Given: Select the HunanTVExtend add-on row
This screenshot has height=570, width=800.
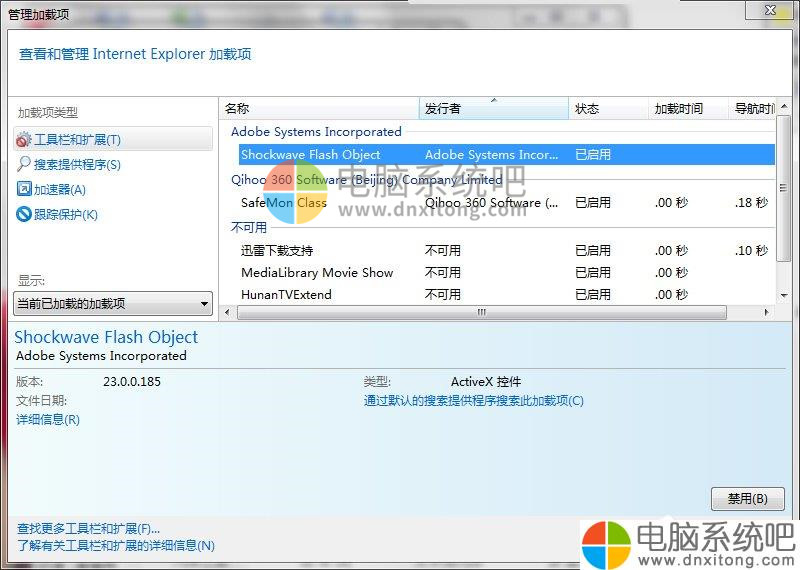Looking at the screenshot, I should pyautogui.click(x=286, y=294).
